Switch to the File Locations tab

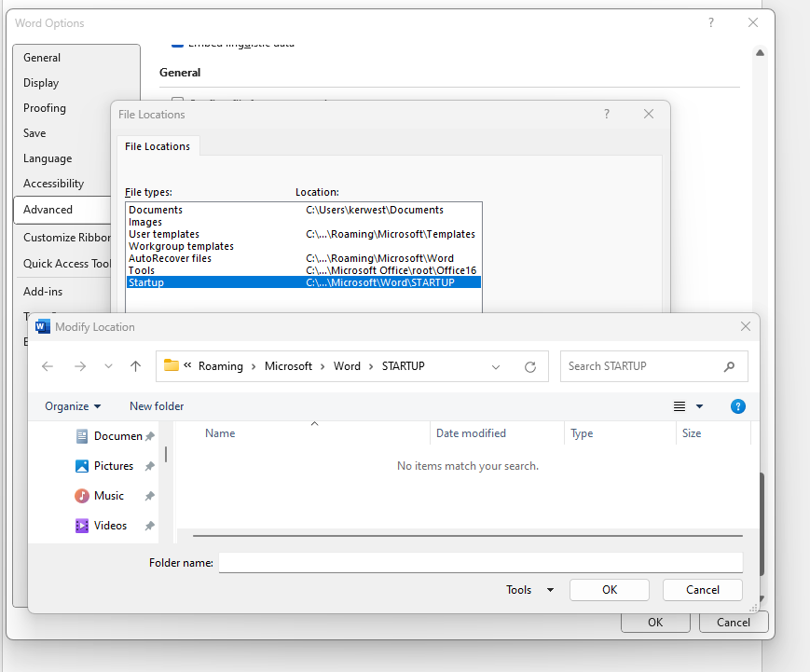(158, 146)
